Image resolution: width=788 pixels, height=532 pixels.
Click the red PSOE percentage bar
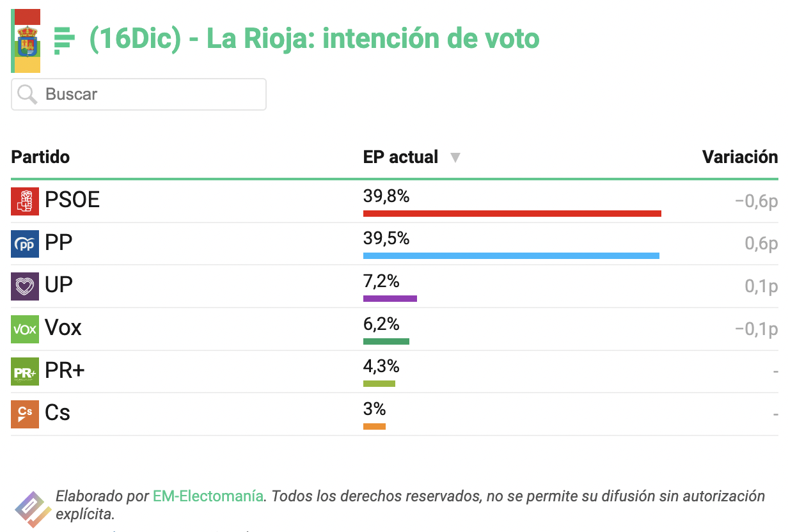(512, 213)
